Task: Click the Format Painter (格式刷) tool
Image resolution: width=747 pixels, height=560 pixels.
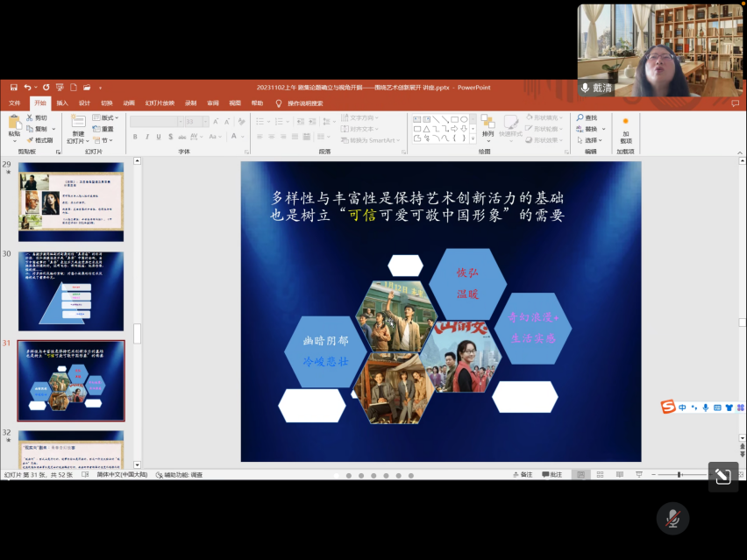Action: click(x=41, y=140)
